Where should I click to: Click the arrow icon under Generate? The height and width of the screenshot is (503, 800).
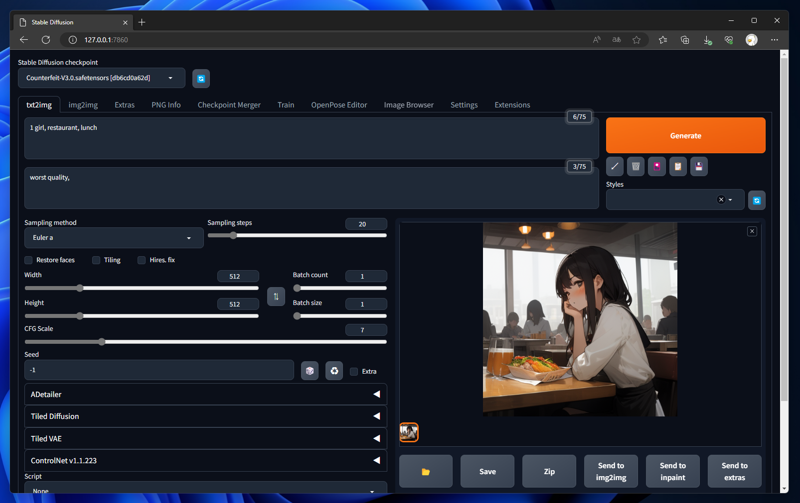[x=615, y=166]
